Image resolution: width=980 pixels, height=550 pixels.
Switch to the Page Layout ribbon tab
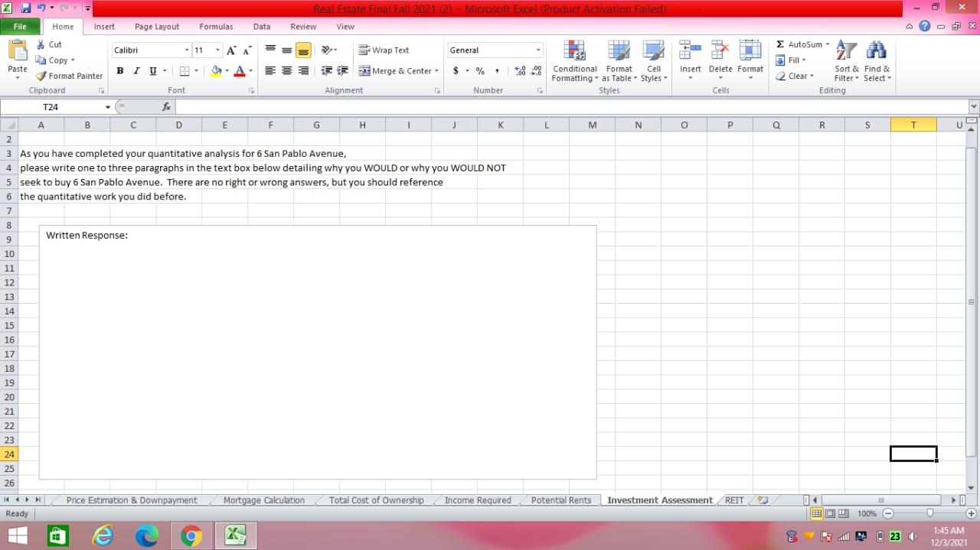(x=156, y=26)
